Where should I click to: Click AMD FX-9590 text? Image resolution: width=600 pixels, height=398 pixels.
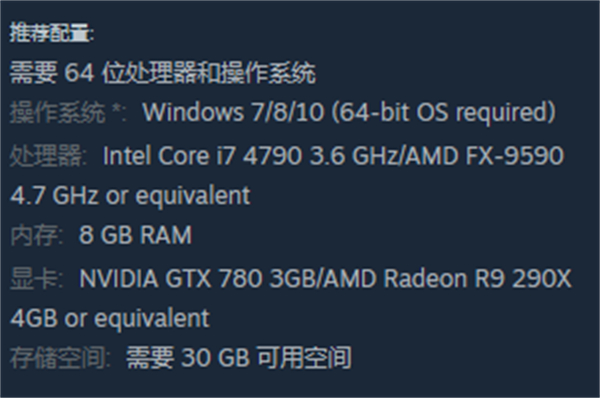pyautogui.click(x=484, y=156)
